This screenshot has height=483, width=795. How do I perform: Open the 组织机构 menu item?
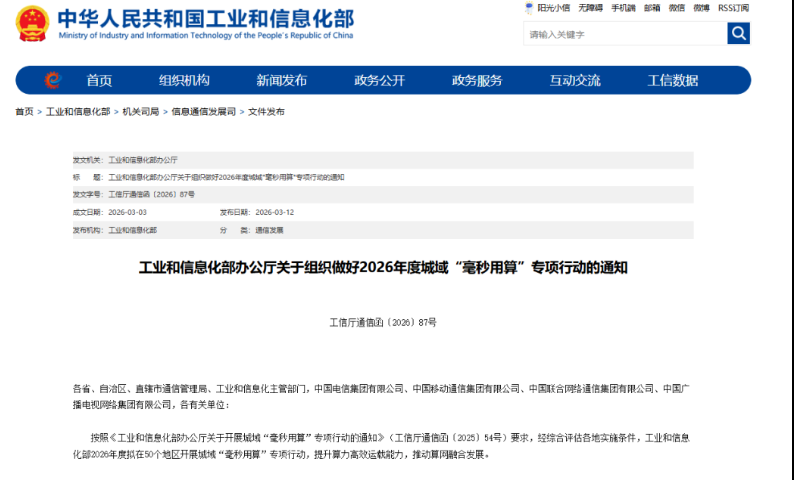(x=184, y=81)
